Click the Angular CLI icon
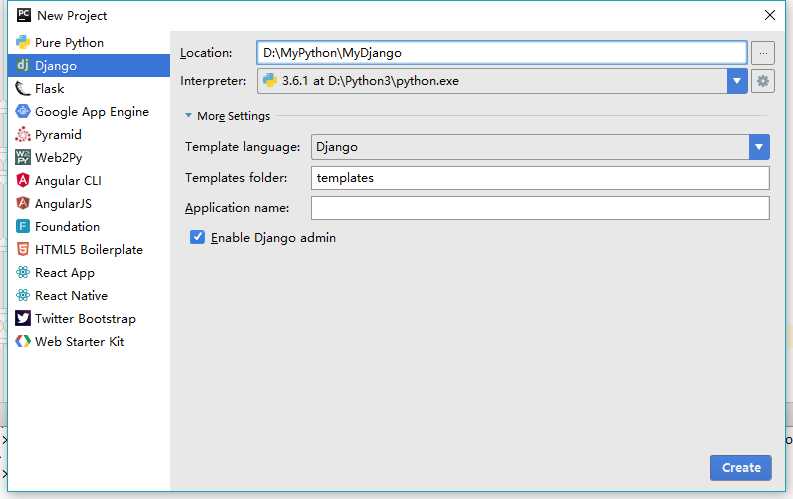Image resolution: width=793 pixels, height=499 pixels. click(x=23, y=180)
